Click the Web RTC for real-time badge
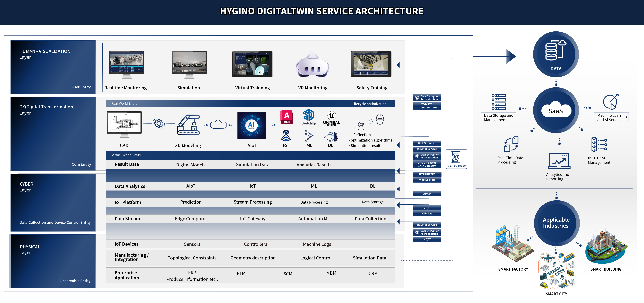The height and width of the screenshot is (303, 644). point(427,106)
